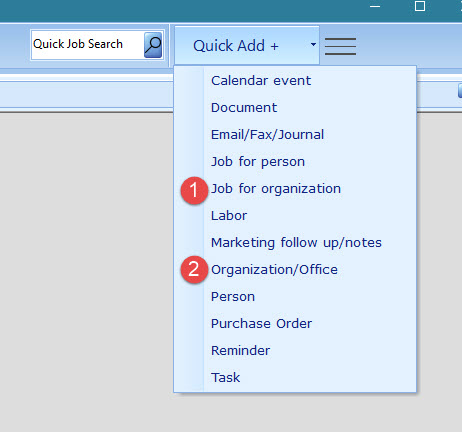Add a Reminder from menu
The width and height of the screenshot is (462, 432).
240,351
